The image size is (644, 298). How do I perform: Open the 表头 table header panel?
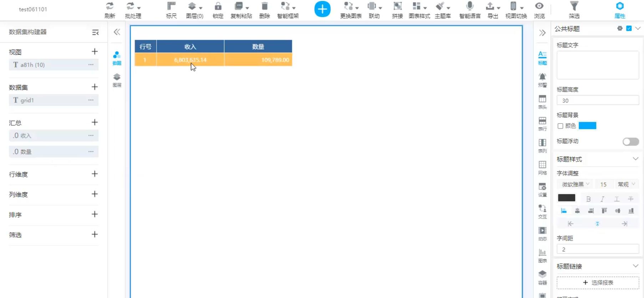pos(542,102)
